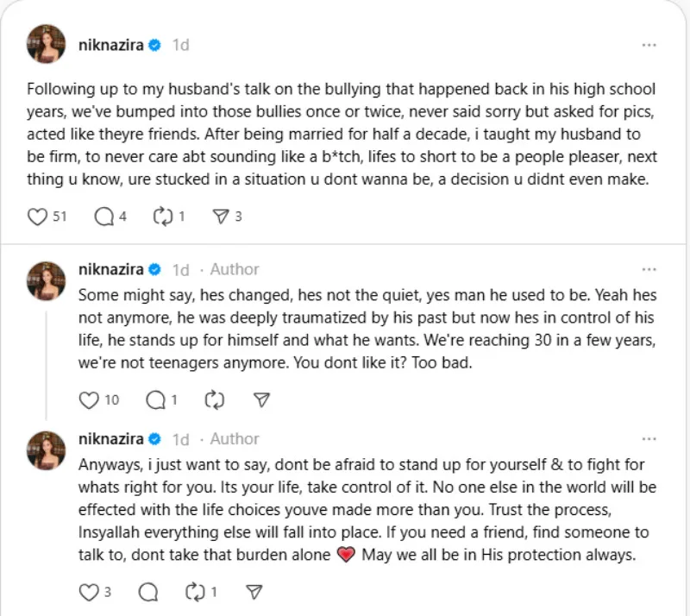Screen dimensions: 690x616
Task: Open more options menu on third post
Action: click(649, 439)
